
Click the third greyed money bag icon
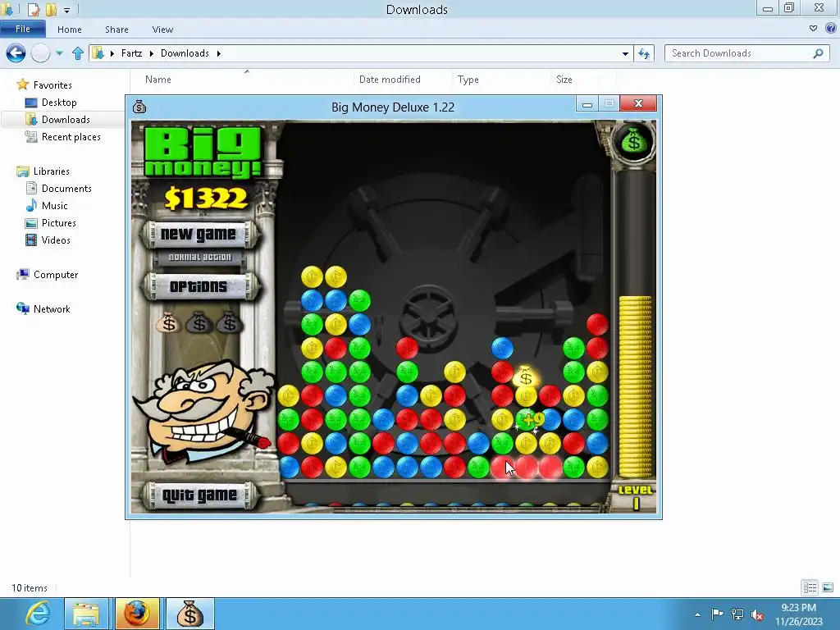[230, 322]
